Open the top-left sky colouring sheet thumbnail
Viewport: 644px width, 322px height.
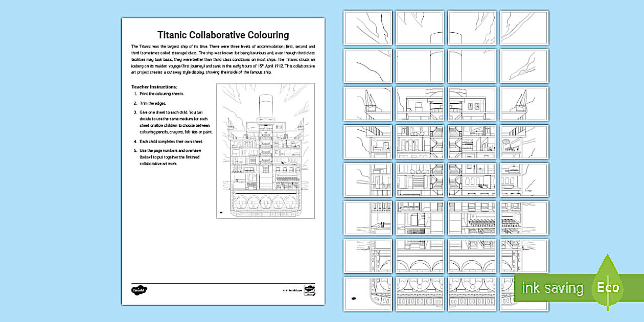coord(368,28)
